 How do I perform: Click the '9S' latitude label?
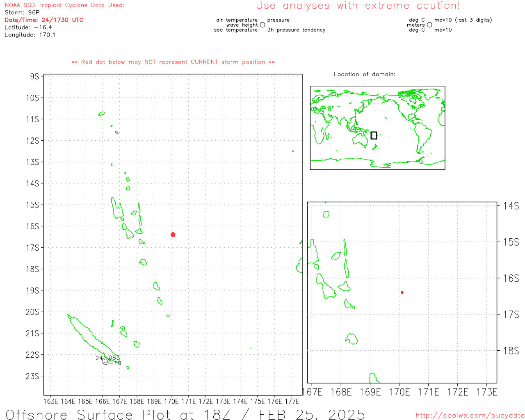coord(34,76)
